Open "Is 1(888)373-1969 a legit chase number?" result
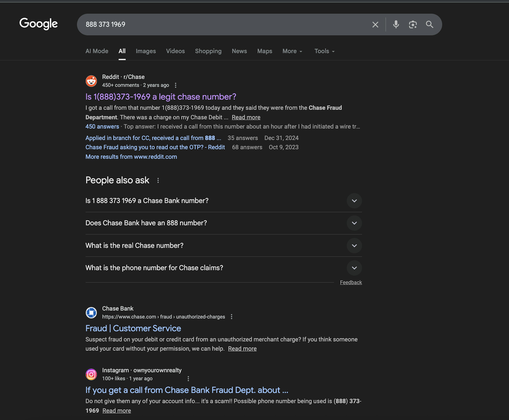The width and height of the screenshot is (509, 420). pos(161,97)
